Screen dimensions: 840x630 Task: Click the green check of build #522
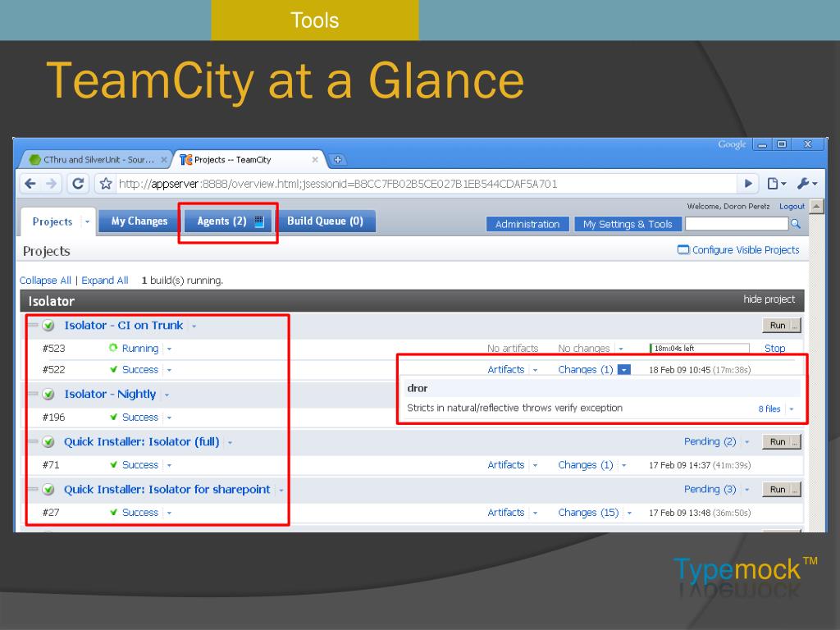coord(113,369)
